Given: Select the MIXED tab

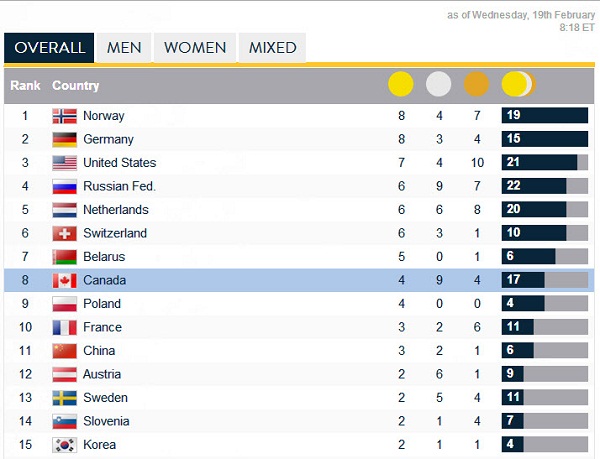Looking at the screenshot, I should pos(272,48).
